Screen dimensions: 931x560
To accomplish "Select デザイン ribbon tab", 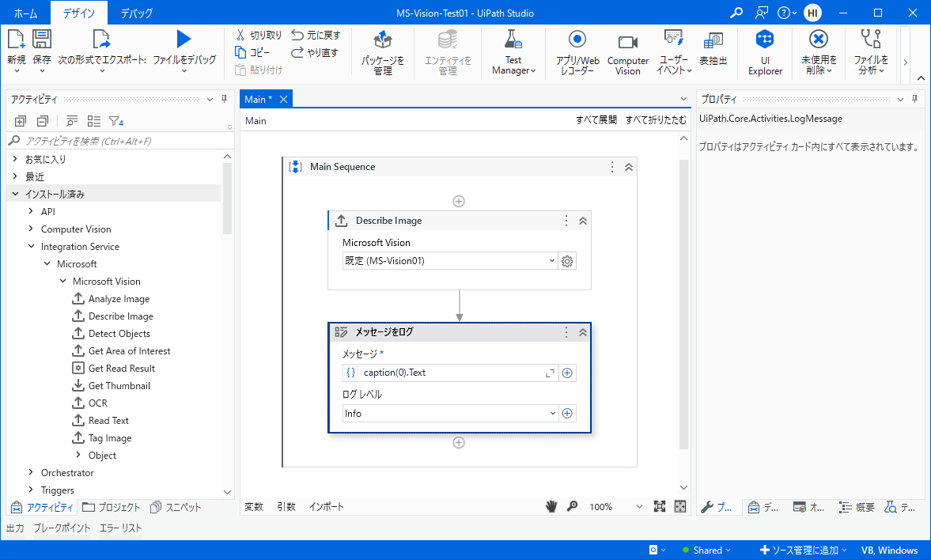I will click(79, 13).
